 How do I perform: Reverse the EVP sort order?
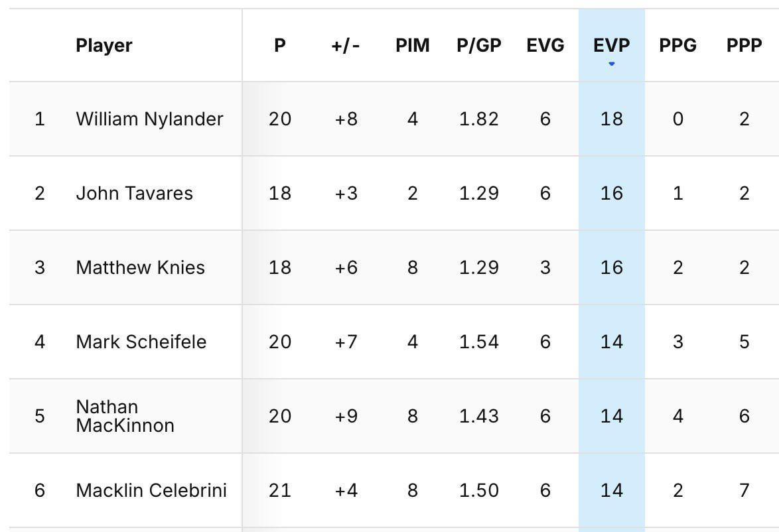pos(610,45)
